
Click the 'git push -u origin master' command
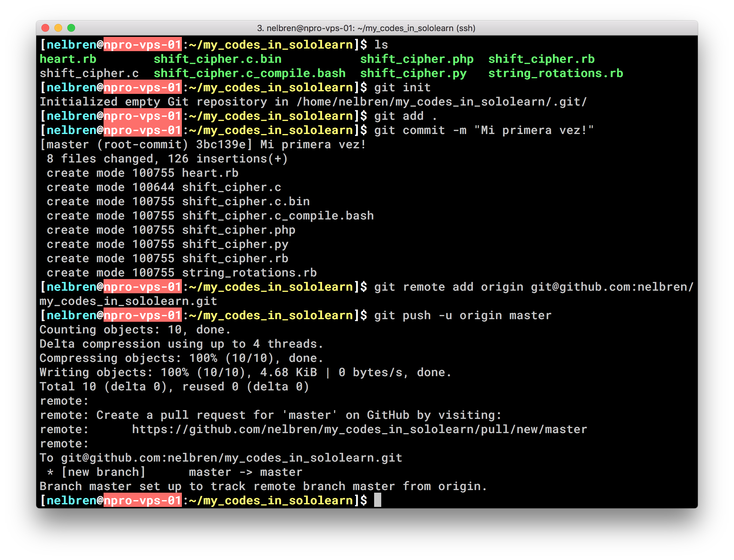[x=462, y=315]
